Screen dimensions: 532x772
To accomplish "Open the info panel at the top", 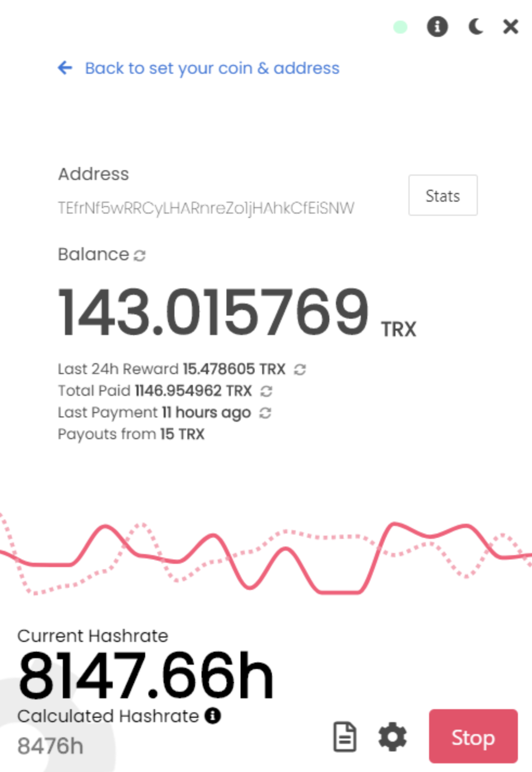I will click(x=437, y=26).
